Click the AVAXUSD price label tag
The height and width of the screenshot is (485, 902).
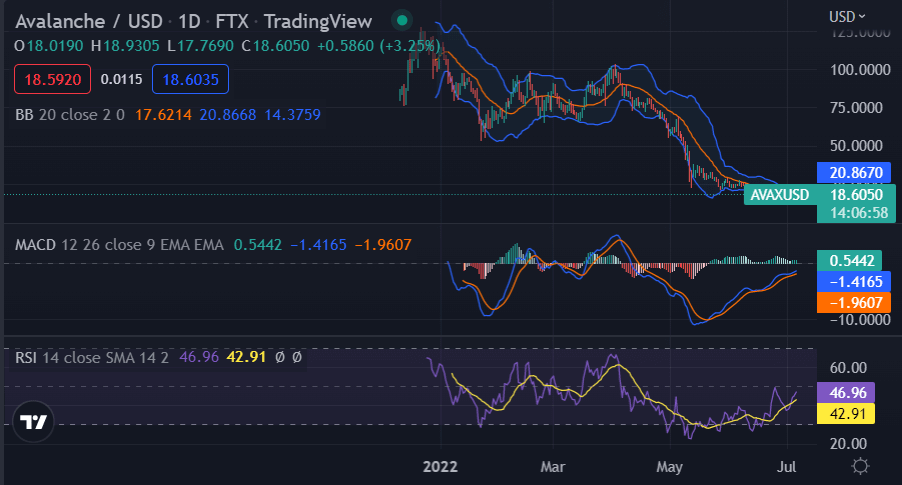point(779,195)
